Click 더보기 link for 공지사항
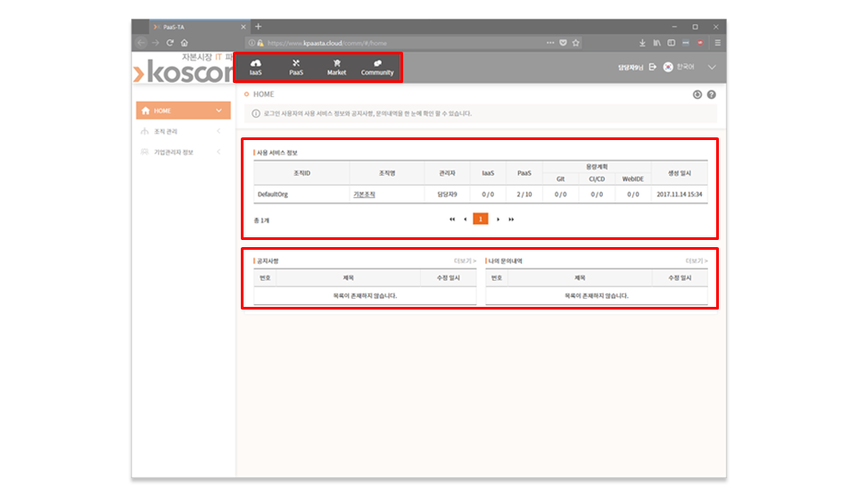 tap(465, 261)
